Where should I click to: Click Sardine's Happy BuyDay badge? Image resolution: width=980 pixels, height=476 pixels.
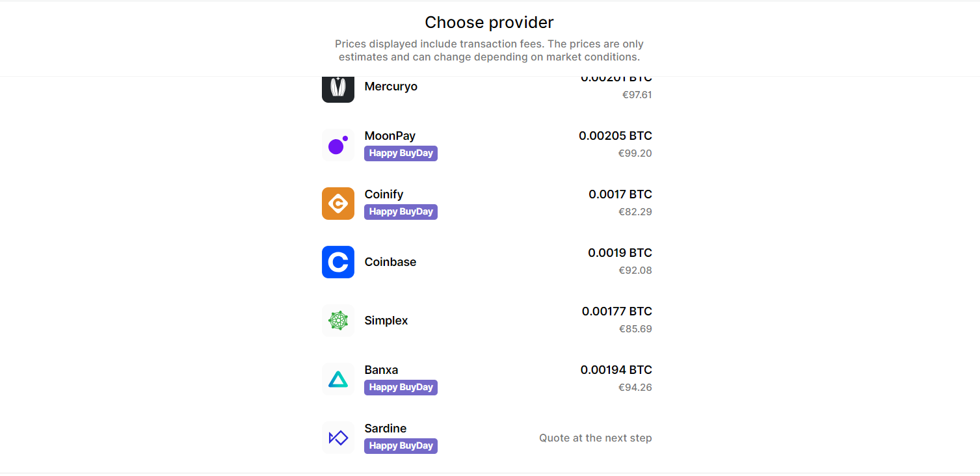(x=401, y=446)
